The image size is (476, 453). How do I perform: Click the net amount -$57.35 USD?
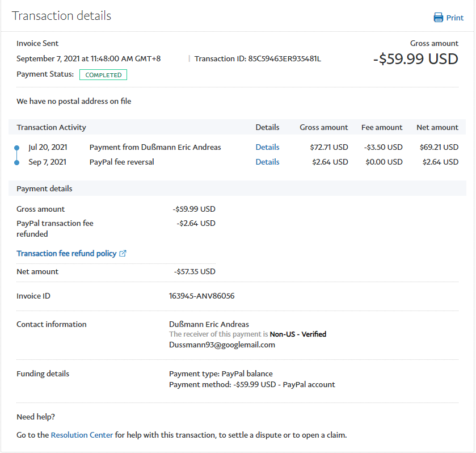pyautogui.click(x=195, y=271)
